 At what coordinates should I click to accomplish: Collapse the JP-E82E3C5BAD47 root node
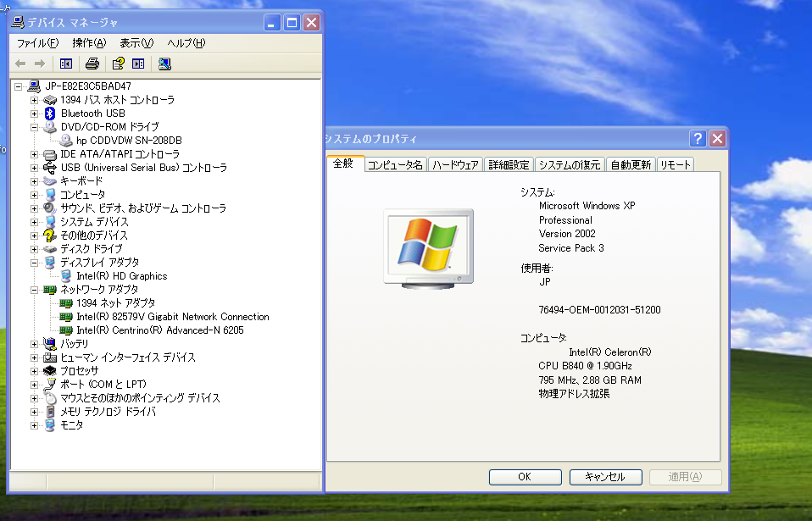pos(19,86)
